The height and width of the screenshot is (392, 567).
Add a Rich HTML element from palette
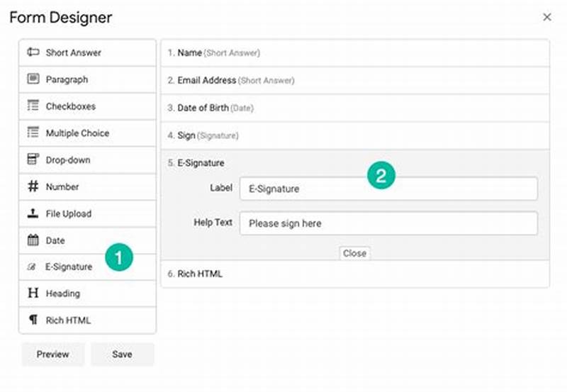click(x=87, y=320)
